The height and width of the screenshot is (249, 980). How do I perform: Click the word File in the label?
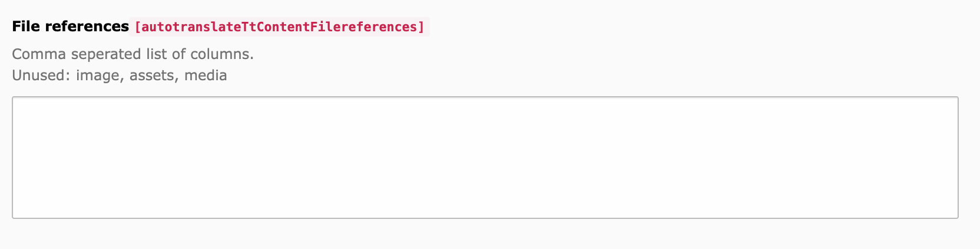[25, 27]
